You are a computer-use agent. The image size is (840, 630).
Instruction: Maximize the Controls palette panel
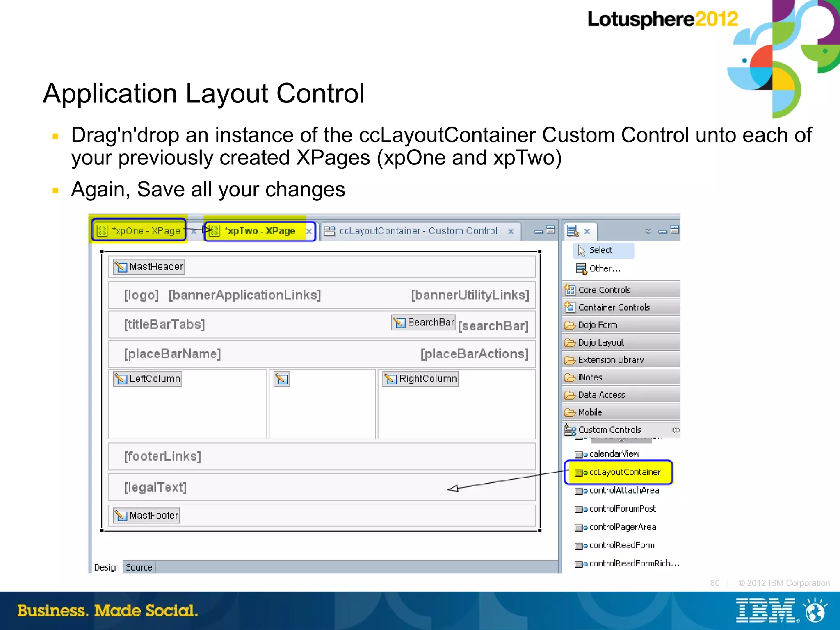675,230
